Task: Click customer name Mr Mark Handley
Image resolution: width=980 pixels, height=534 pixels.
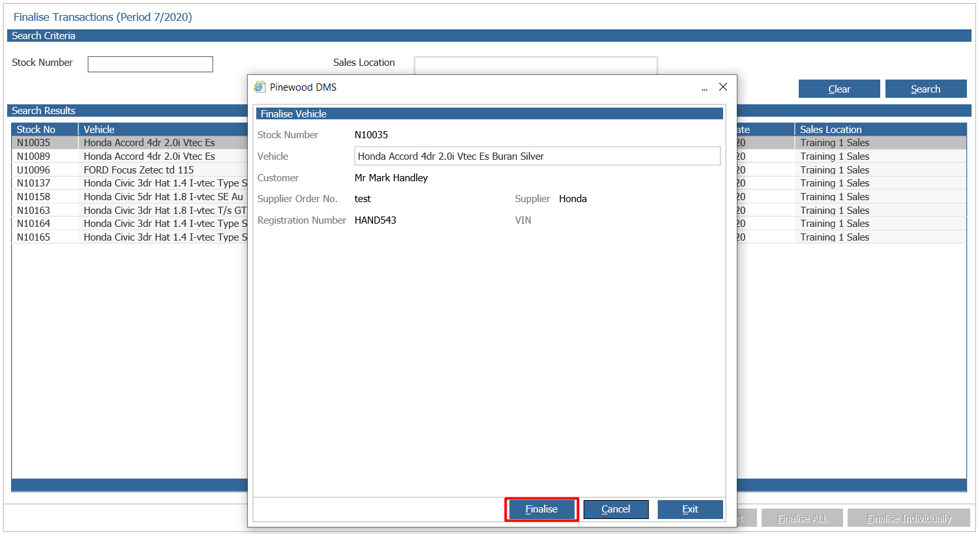Action: tap(391, 178)
